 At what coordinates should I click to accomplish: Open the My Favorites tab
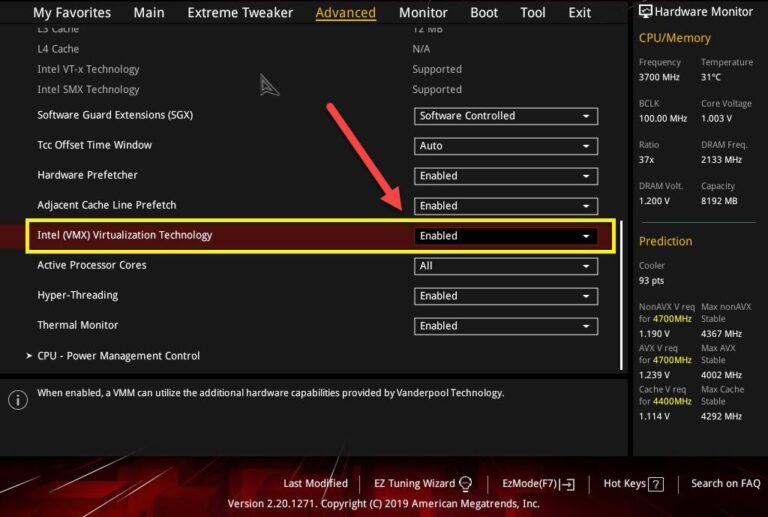click(x=72, y=13)
